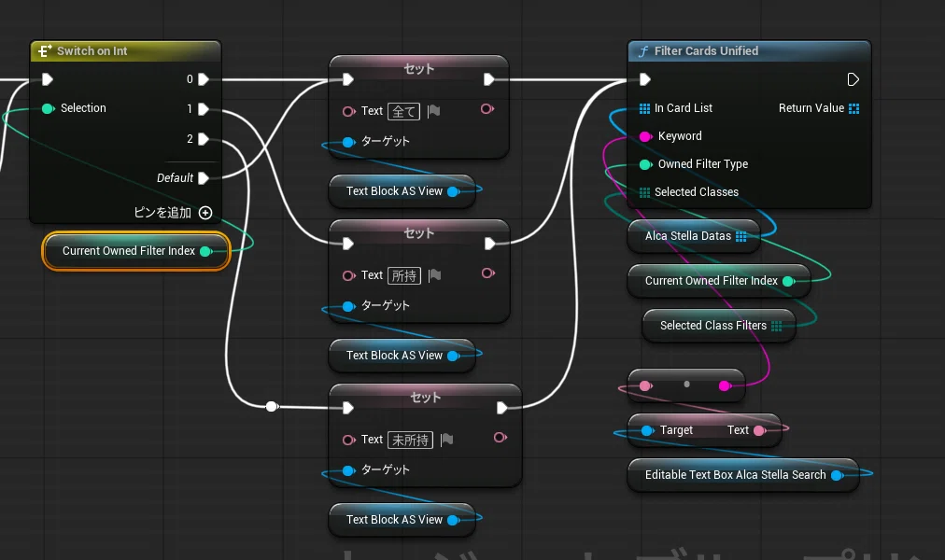
Task: Click the magenta output pin on the conversion node
Action: (x=725, y=386)
